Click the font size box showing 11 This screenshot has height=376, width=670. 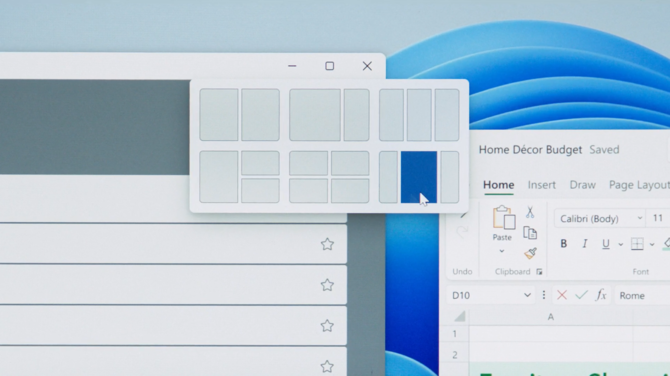658,218
